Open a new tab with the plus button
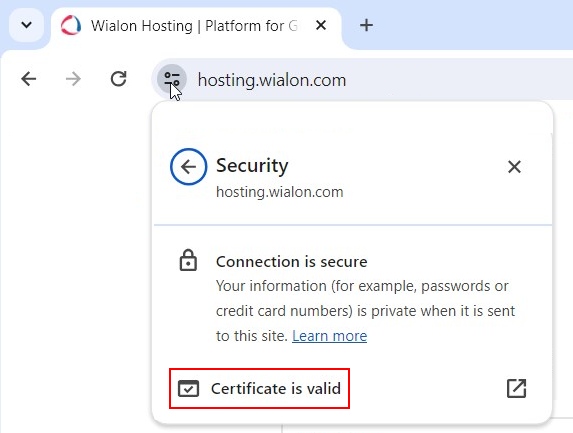This screenshot has width=573, height=433. [366, 25]
